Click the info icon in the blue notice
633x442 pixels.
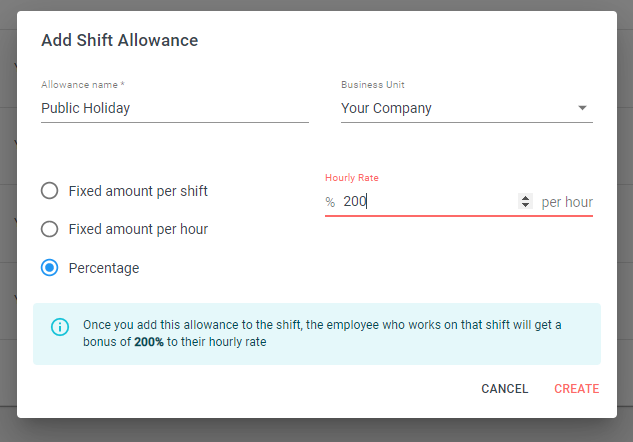(60, 327)
